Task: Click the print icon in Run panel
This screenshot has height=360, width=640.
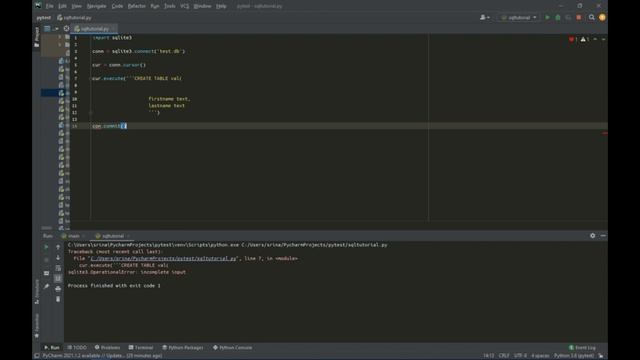Action: pyautogui.click(x=58, y=289)
